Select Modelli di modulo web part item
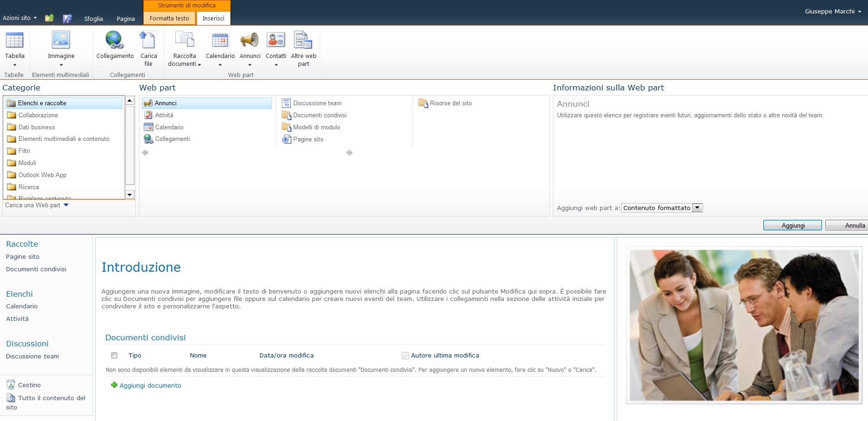 click(x=311, y=127)
